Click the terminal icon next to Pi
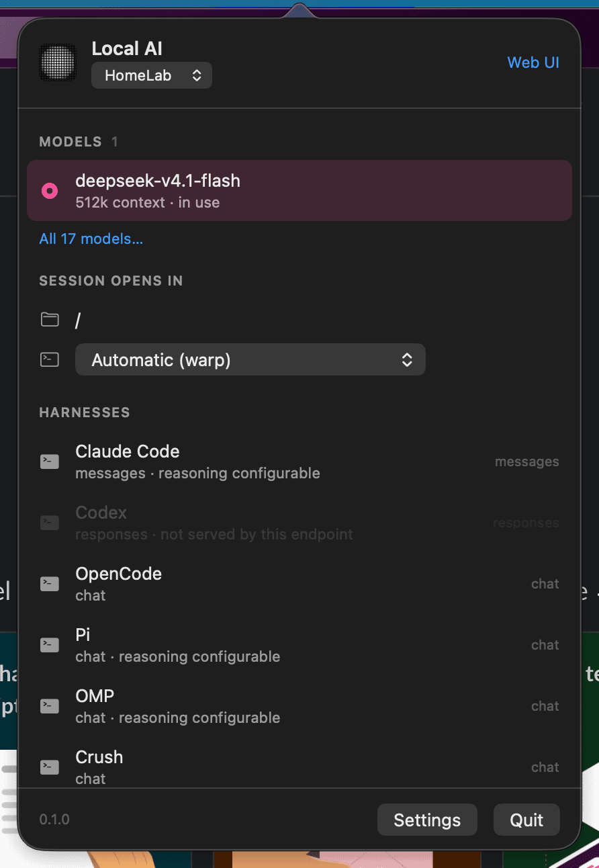This screenshot has width=599, height=868. pyautogui.click(x=50, y=645)
